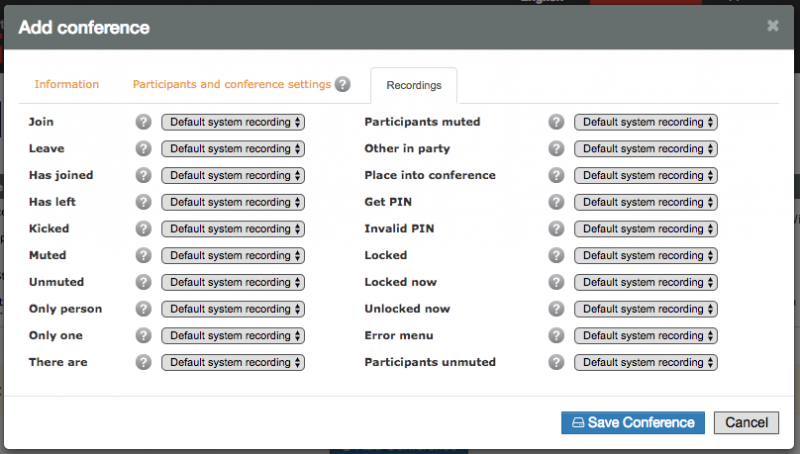
Task: Switch to the Information tab
Action: (66, 84)
